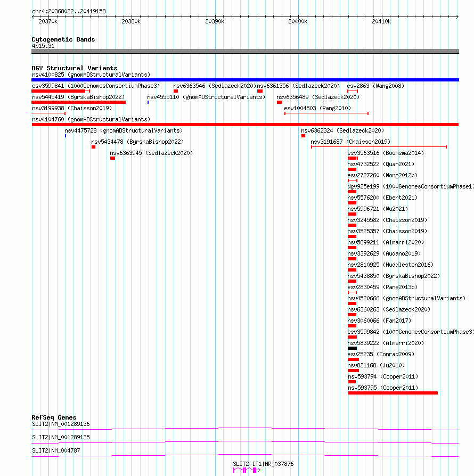This screenshot has width=474, height=476.
Task: Click the magenta SLIT2-IT1 exon glyph
Action: pyautogui.click(x=247, y=470)
